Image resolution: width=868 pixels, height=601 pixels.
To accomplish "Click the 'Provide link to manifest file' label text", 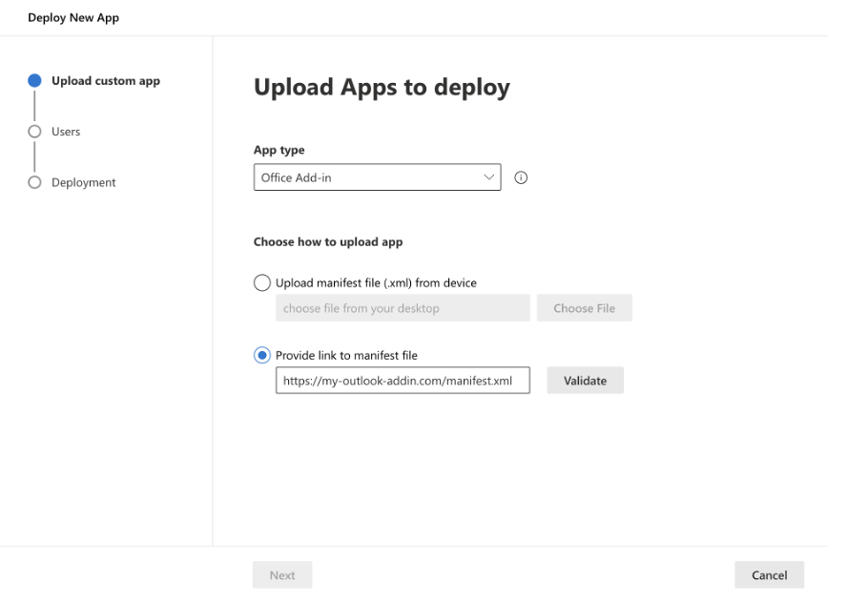I will pyautogui.click(x=346, y=355).
